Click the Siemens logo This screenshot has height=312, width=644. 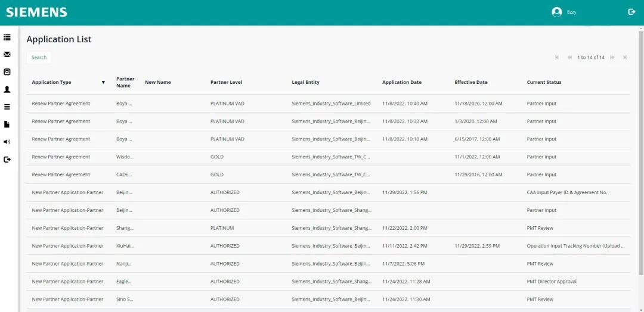click(x=36, y=13)
